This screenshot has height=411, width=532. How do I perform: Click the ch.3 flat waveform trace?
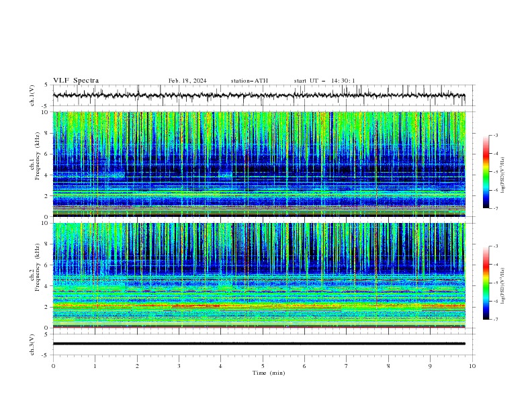(259, 344)
